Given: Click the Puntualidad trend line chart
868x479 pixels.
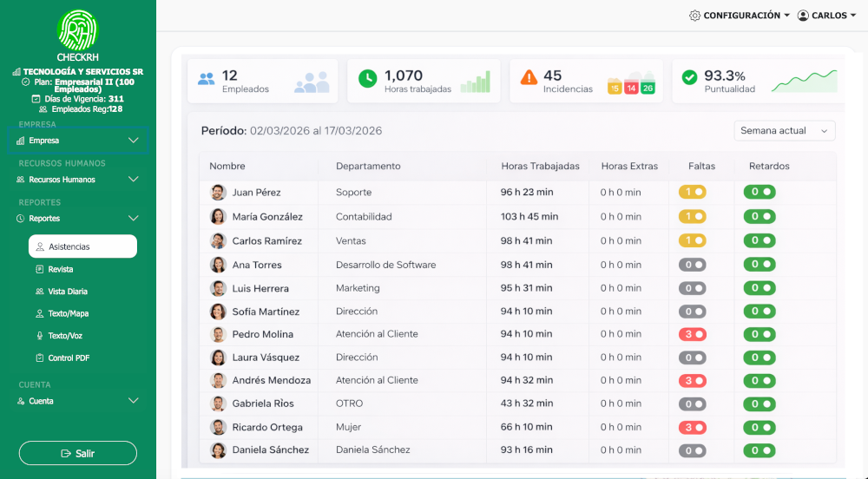Looking at the screenshot, I should pos(805,81).
